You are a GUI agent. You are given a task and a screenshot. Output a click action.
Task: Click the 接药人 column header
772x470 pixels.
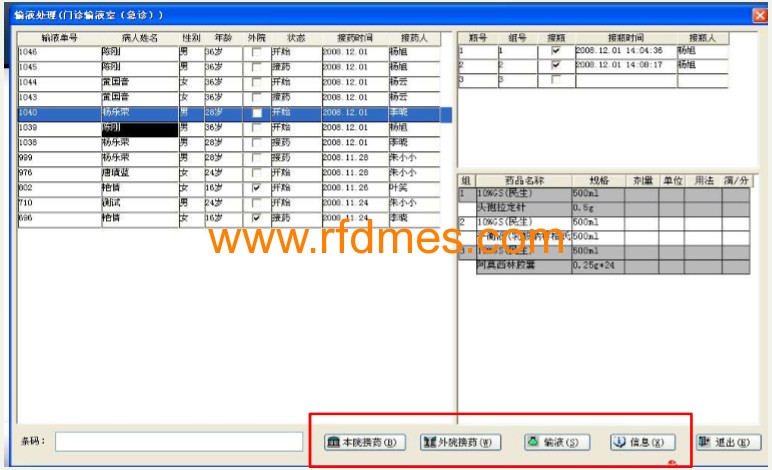point(414,38)
